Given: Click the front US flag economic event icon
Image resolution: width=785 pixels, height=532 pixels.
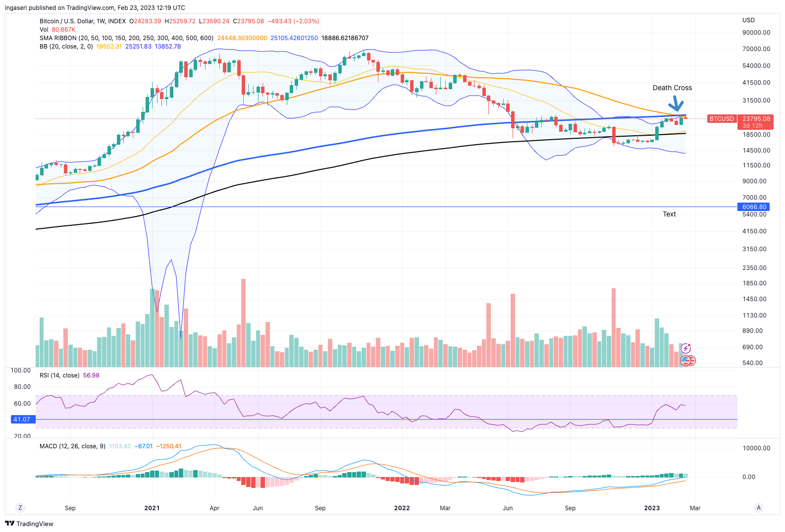Looking at the screenshot, I should coord(685,361).
